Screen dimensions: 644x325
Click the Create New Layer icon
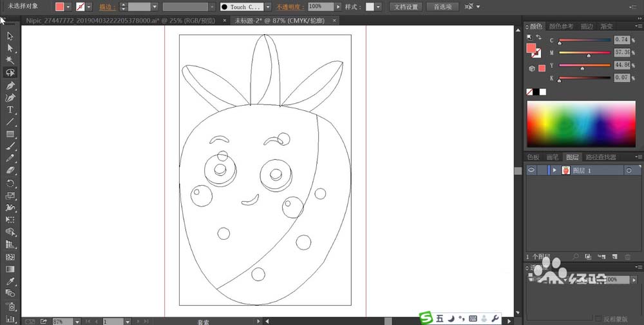pyautogui.click(x=615, y=257)
